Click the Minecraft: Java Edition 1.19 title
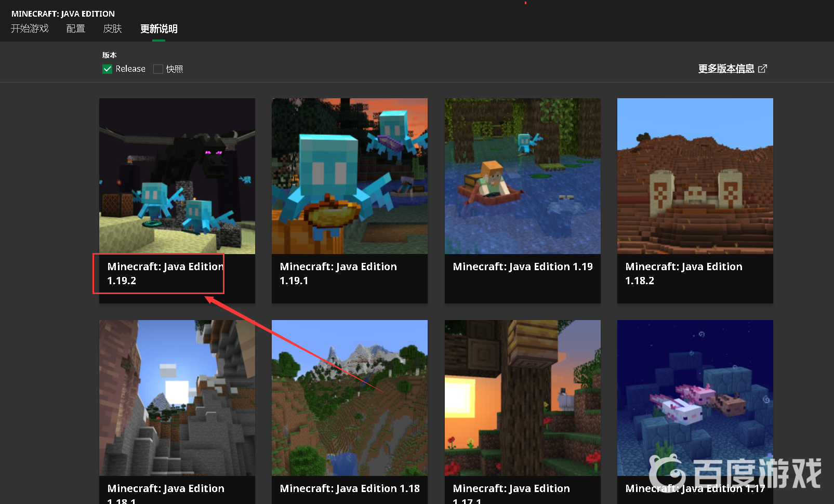 point(522,267)
